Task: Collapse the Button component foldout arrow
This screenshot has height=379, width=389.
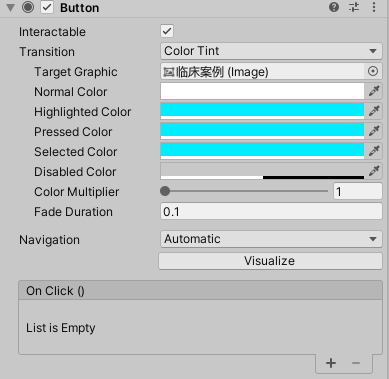Action: click(x=10, y=7)
